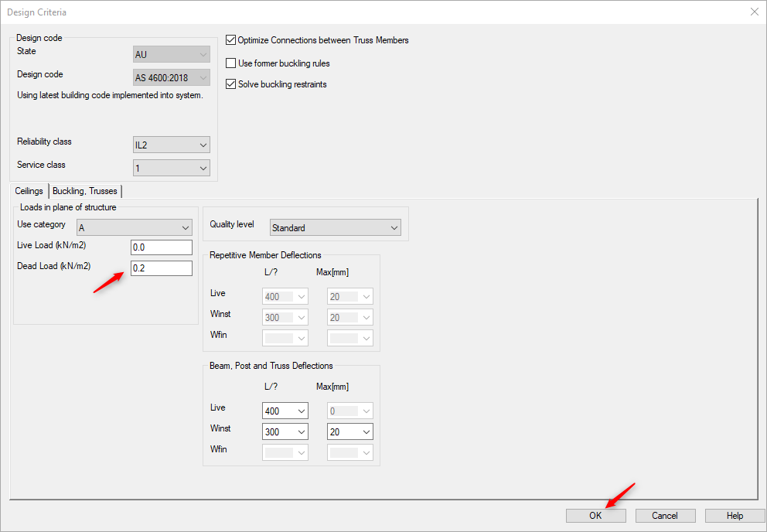Image resolution: width=767 pixels, height=532 pixels.
Task: Focus the Dead Load input field
Action: (x=161, y=268)
